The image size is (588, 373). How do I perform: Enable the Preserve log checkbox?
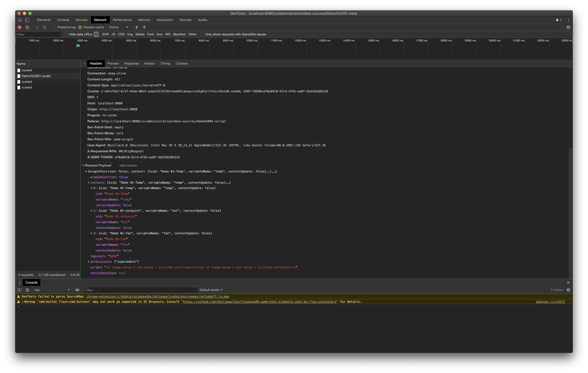tap(54, 27)
